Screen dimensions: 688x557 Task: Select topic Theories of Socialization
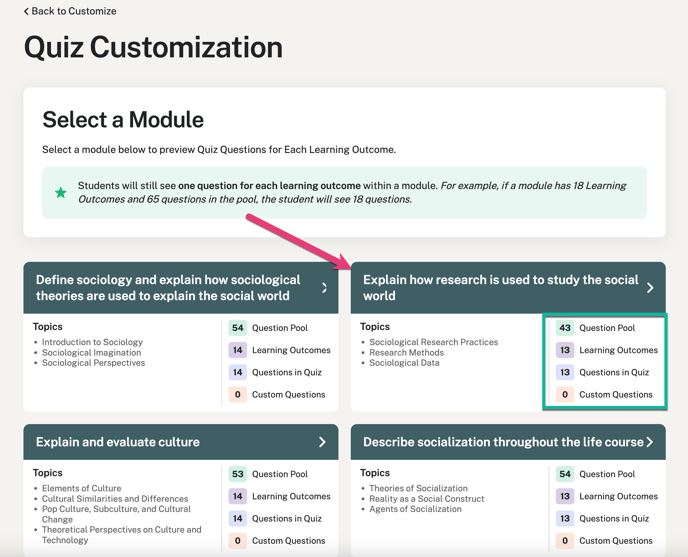(x=418, y=488)
